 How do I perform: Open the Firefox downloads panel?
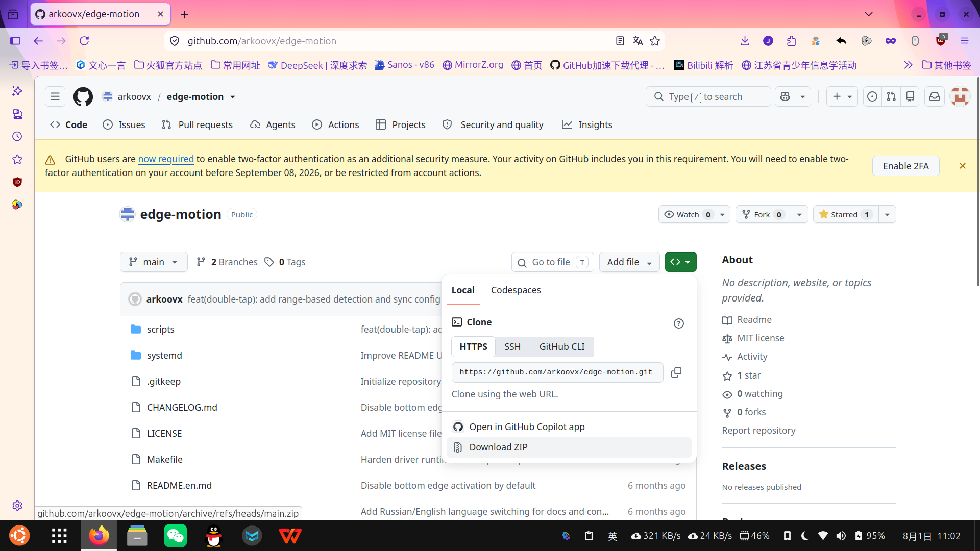point(745,41)
